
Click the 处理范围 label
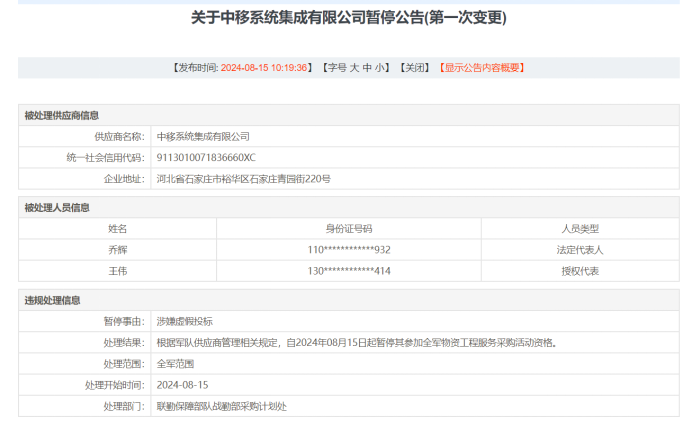pos(124,364)
